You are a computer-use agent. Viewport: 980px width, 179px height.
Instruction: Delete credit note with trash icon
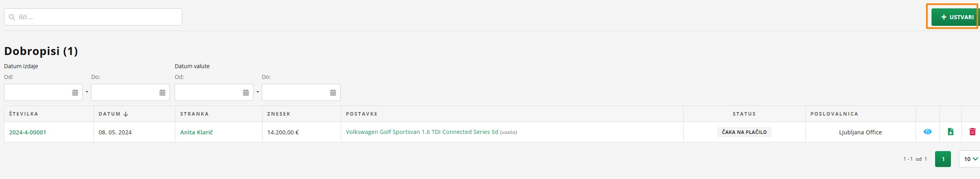(972, 132)
